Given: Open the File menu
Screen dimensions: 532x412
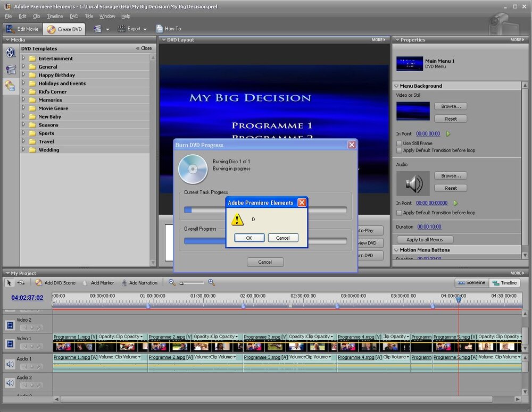Looking at the screenshot, I should (8, 16).
